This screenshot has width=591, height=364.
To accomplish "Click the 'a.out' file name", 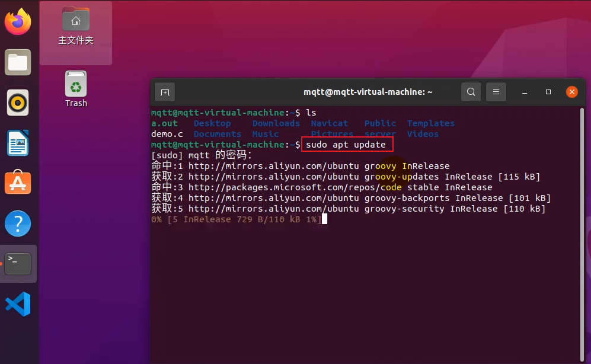I will click(164, 123).
